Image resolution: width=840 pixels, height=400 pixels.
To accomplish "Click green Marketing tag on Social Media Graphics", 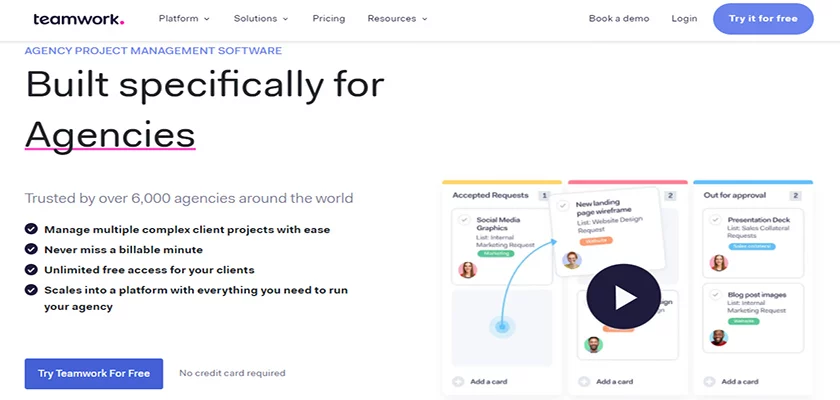I will click(x=496, y=253).
